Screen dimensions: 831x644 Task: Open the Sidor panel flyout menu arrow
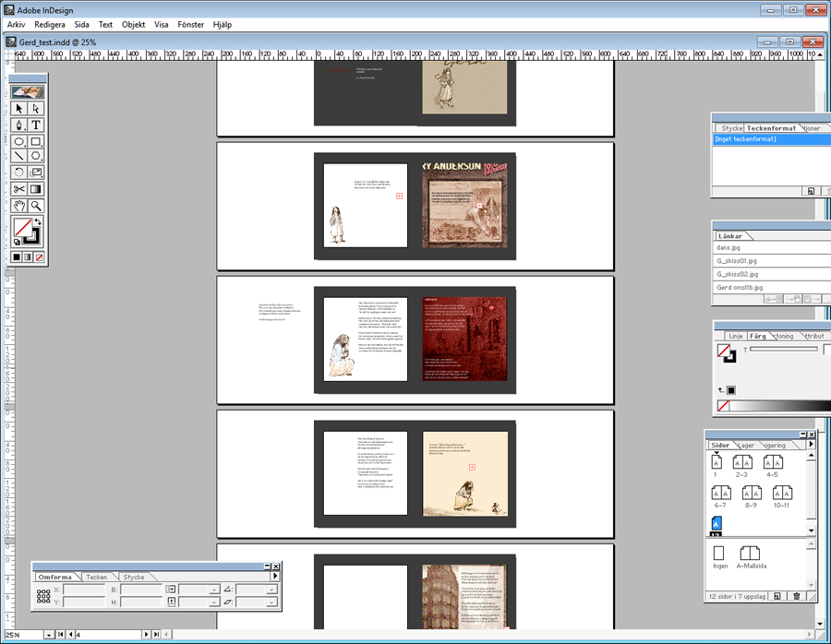pos(811,445)
